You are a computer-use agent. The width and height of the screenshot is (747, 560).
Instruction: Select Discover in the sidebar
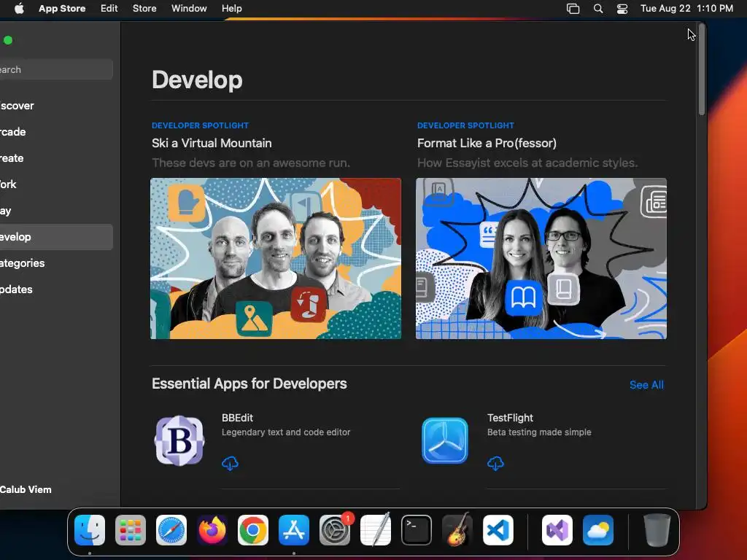56,106
